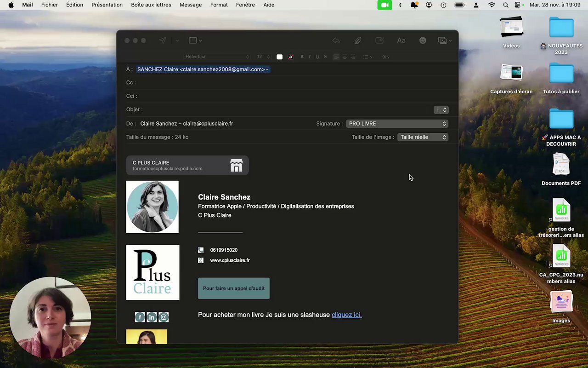Open the message priority dropdown

point(441,109)
